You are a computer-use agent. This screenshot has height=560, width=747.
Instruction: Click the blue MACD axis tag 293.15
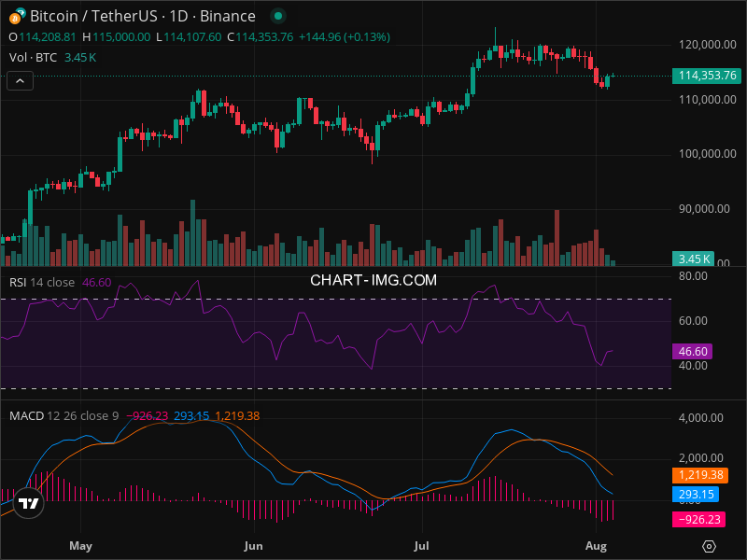[x=696, y=495]
